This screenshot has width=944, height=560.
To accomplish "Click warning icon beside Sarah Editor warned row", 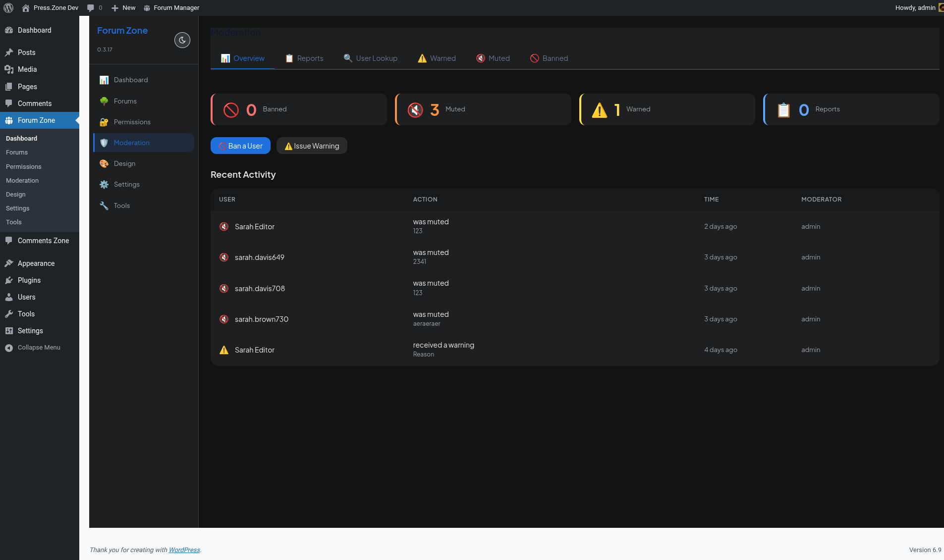I will click(x=224, y=350).
